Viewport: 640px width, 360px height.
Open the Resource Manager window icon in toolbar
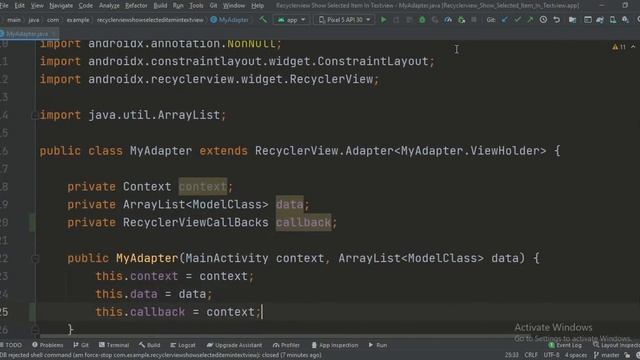pyautogui.click(x=588, y=20)
